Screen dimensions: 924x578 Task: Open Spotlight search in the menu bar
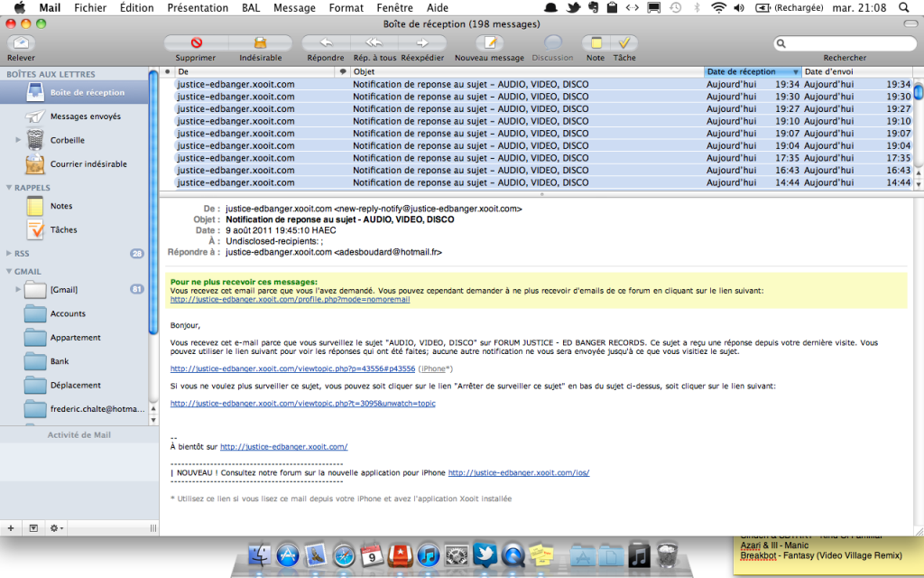click(x=904, y=7)
